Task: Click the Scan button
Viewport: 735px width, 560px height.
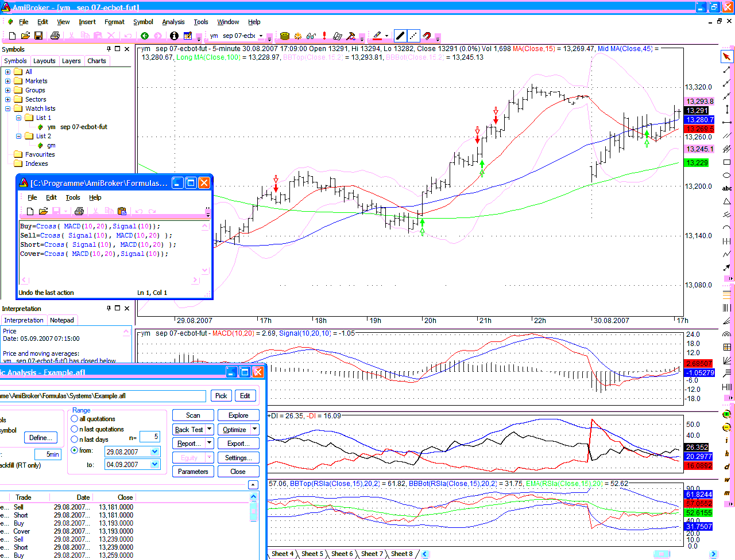Action: click(x=193, y=415)
